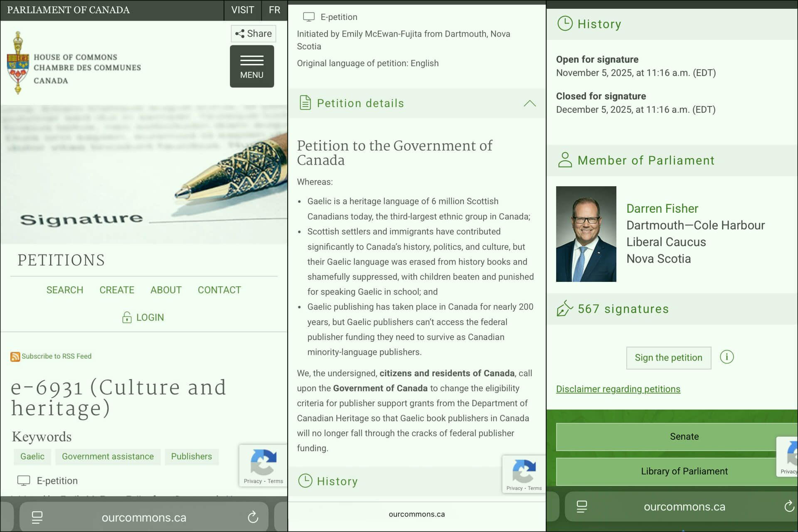Image resolution: width=798 pixels, height=532 pixels.
Task: Click the reCAPTCHA badge in middle panel
Action: [x=523, y=474]
